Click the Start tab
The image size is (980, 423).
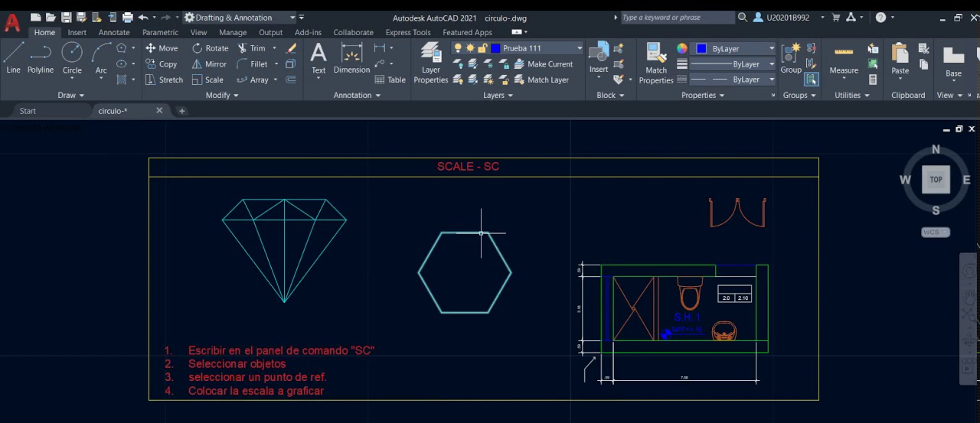click(27, 111)
